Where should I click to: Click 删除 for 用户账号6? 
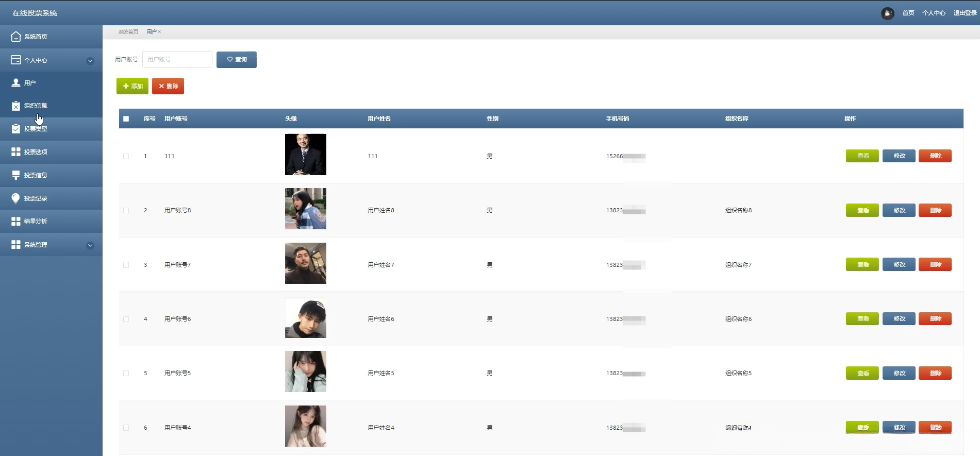tap(935, 318)
